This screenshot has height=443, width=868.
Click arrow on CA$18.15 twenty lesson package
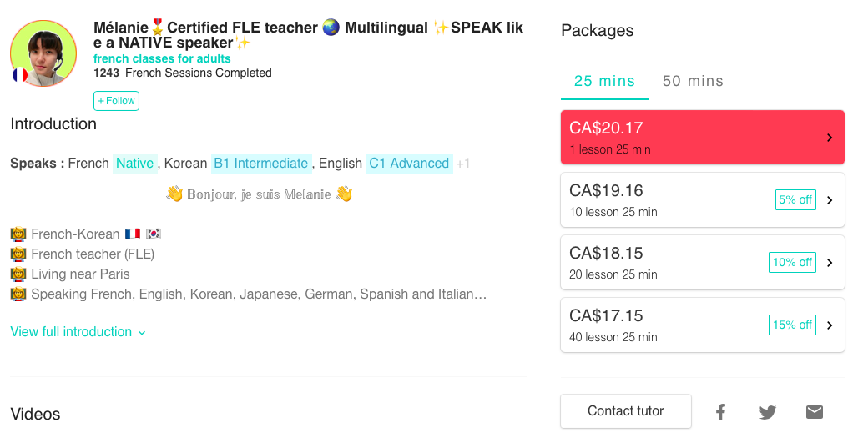[x=830, y=263]
